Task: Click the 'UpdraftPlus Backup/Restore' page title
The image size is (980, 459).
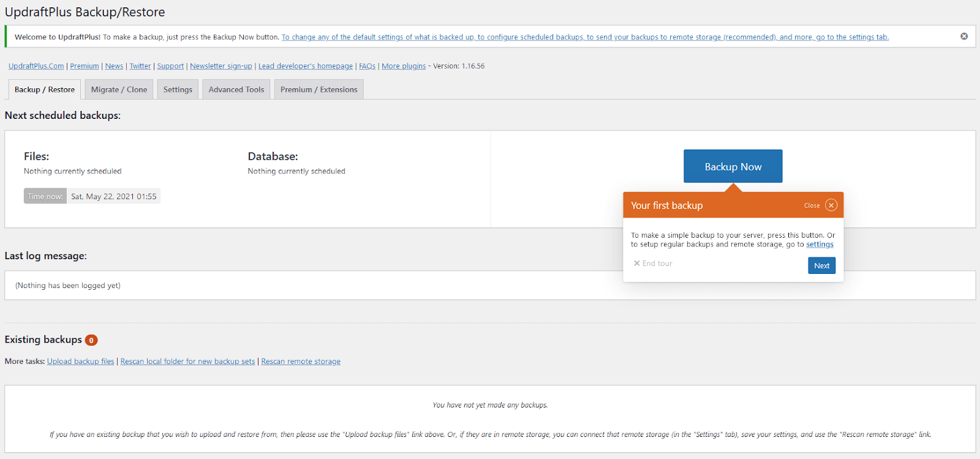Action: (x=85, y=12)
